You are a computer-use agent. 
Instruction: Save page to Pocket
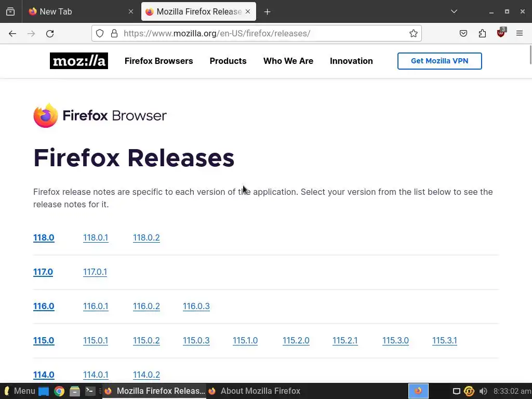(x=463, y=33)
